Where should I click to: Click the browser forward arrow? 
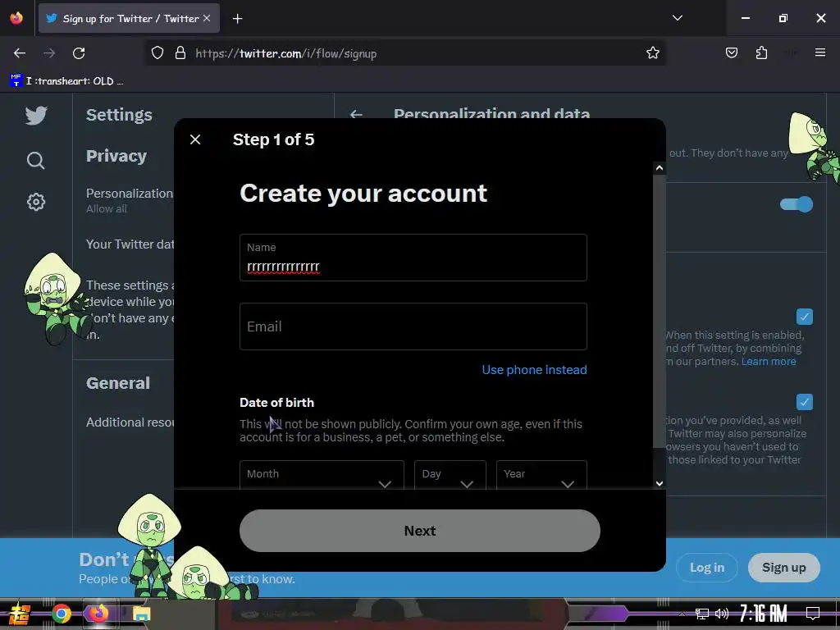(x=49, y=53)
